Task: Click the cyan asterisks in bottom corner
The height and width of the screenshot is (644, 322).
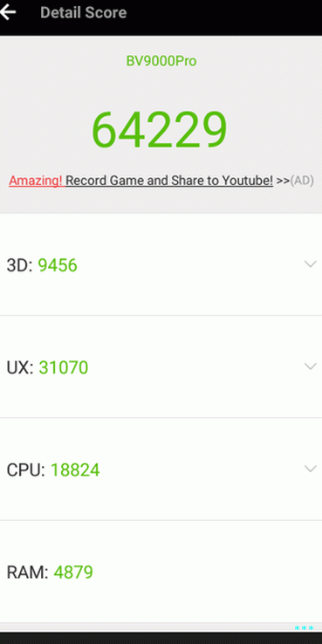Action: point(304,628)
